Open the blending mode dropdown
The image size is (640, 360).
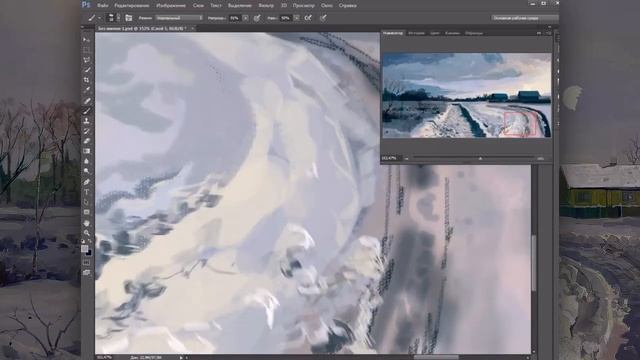[179, 18]
